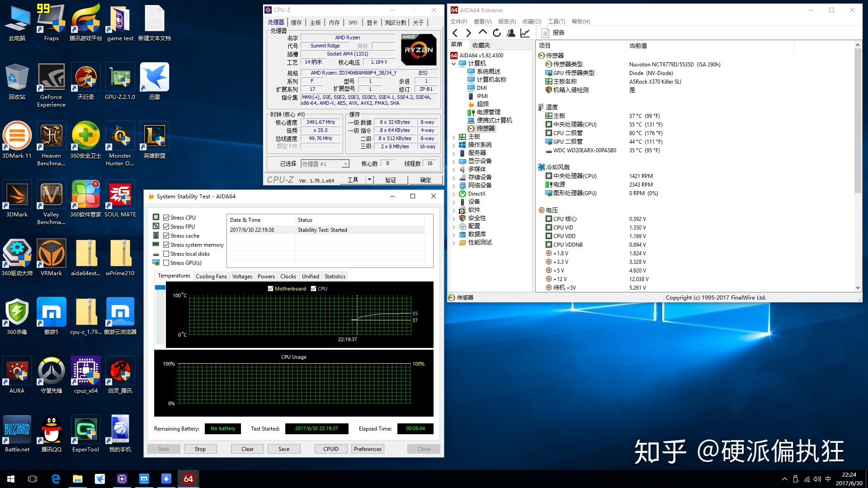The image size is (868, 488).
Task: Open Preferences in stability test
Action: 368,449
